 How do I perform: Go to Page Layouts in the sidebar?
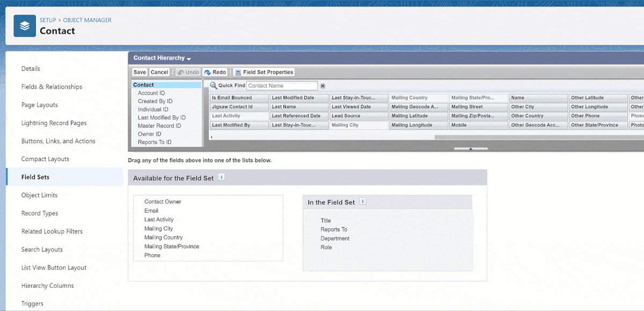coord(39,105)
